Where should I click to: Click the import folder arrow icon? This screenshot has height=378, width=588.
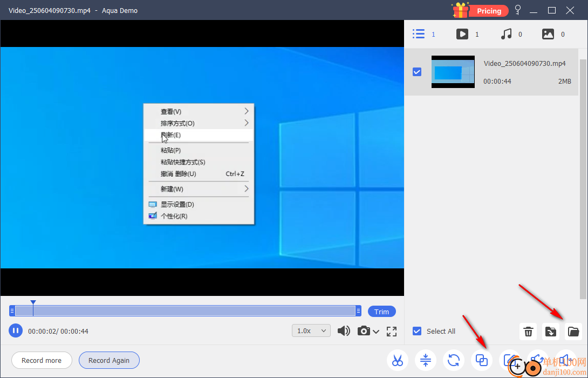pos(551,332)
